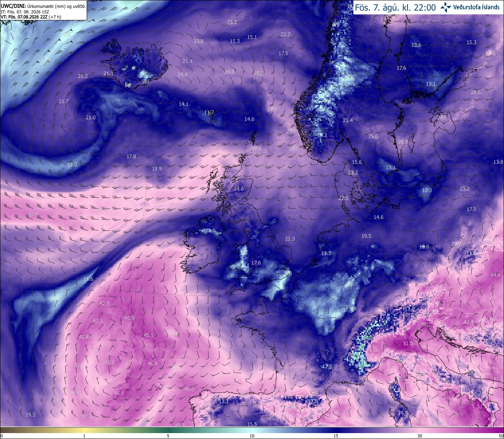The width and height of the screenshot is (504, 439).
Task: Click the 40.0 value northwest of Spain
Action: (x=189, y=389)
